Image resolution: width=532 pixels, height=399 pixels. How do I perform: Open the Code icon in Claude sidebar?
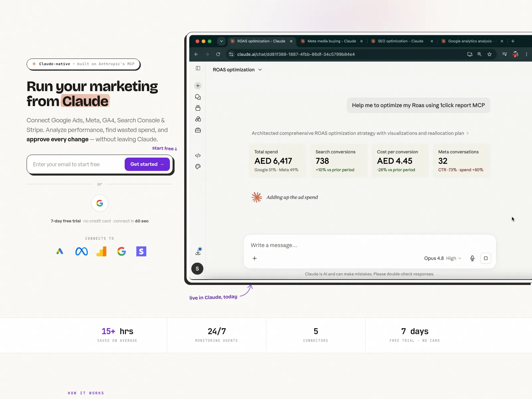click(x=198, y=155)
